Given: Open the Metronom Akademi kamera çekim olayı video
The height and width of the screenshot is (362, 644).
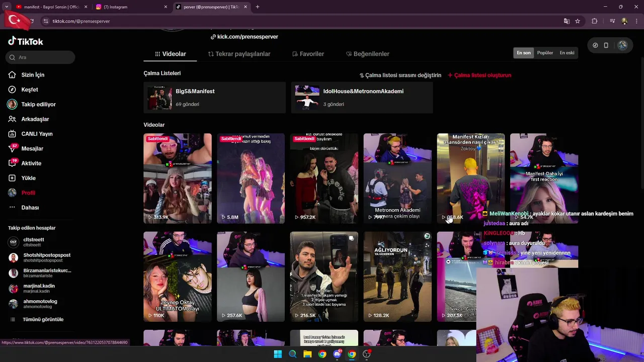Looking at the screenshot, I should pyautogui.click(x=397, y=178).
